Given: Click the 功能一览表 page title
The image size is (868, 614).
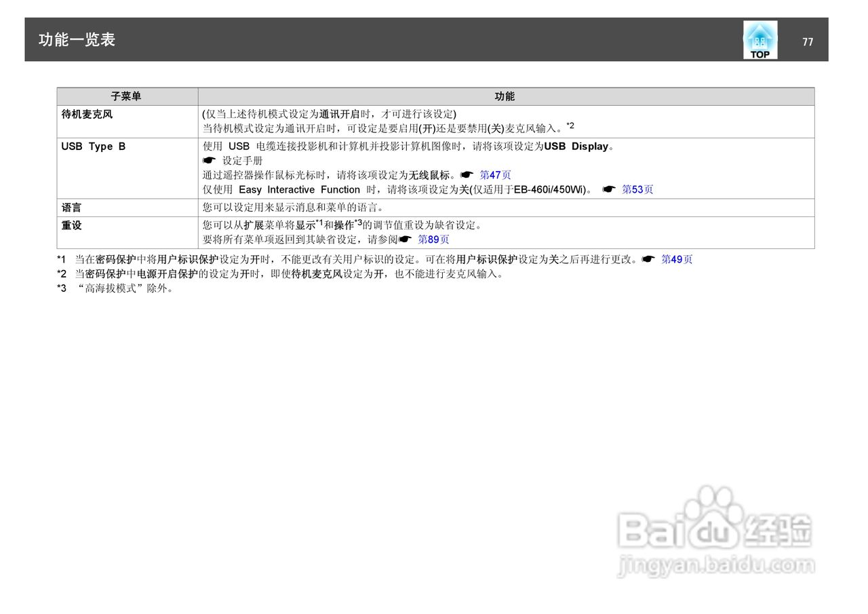Looking at the screenshot, I should (77, 39).
